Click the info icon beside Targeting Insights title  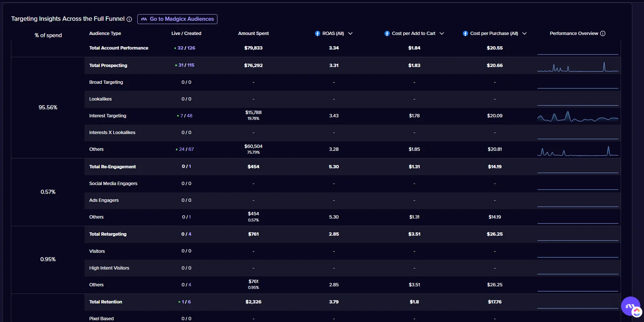pos(129,19)
